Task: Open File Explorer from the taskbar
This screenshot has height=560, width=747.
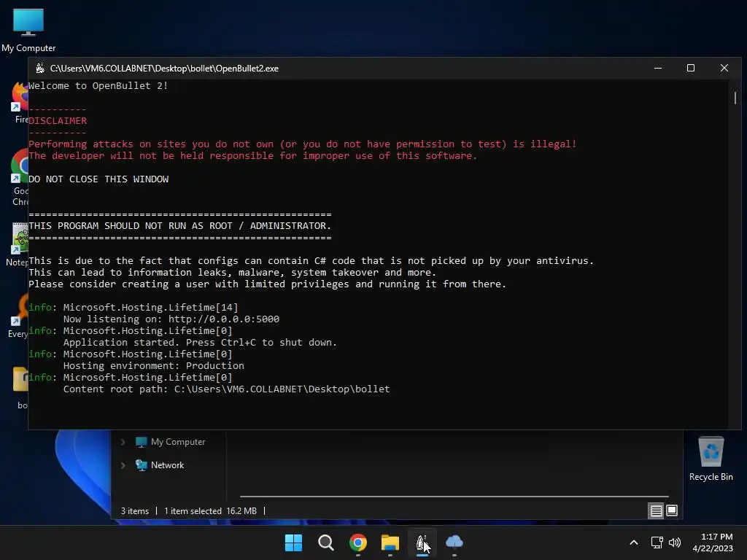Action: click(390, 542)
